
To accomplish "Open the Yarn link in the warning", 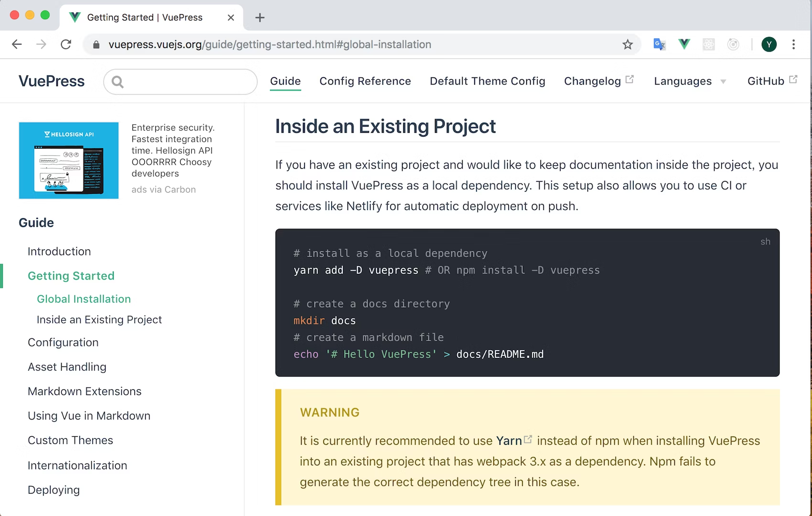I will coord(509,441).
